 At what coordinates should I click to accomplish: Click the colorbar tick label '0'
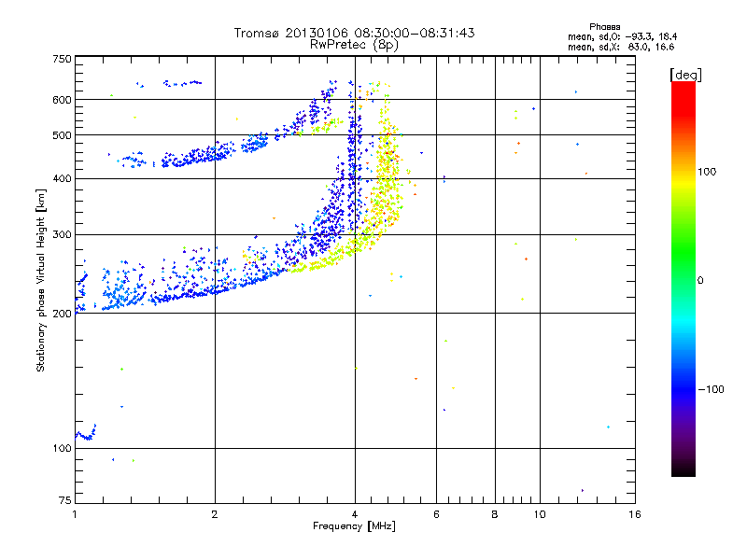(x=700, y=280)
